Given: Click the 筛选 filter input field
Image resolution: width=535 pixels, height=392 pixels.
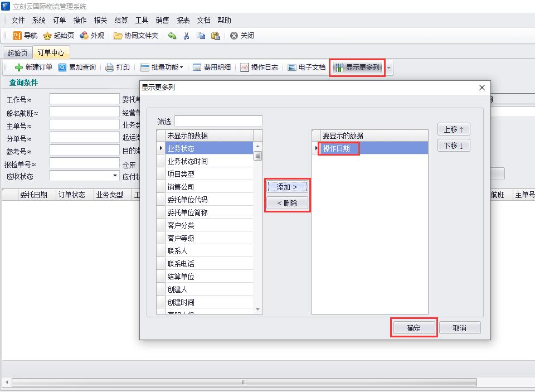Looking at the screenshot, I should click(x=218, y=122).
